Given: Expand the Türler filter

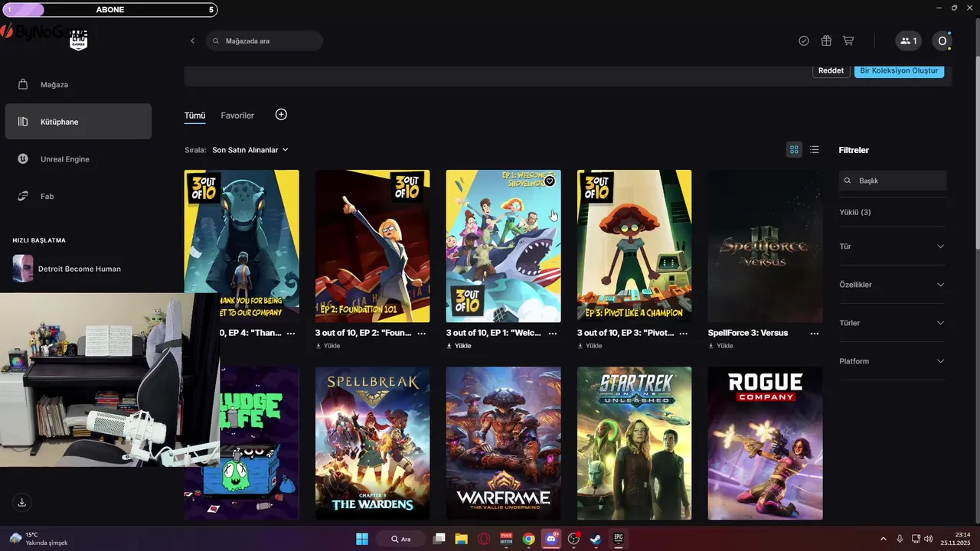Looking at the screenshot, I should [x=893, y=323].
